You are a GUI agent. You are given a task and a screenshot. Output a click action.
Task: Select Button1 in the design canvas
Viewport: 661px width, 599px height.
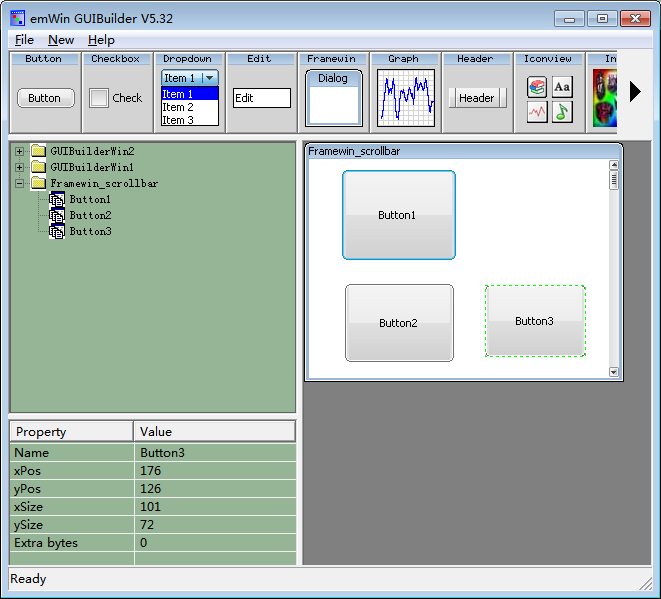[x=399, y=215]
